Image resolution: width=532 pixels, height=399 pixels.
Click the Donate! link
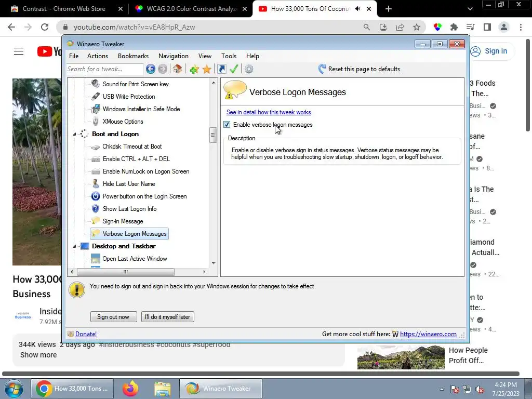click(86, 334)
